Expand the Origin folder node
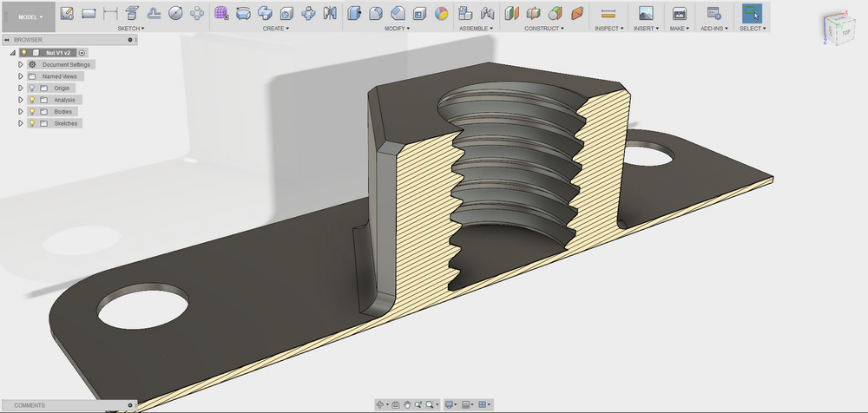Viewport: 868px width, 413px height. click(x=21, y=88)
